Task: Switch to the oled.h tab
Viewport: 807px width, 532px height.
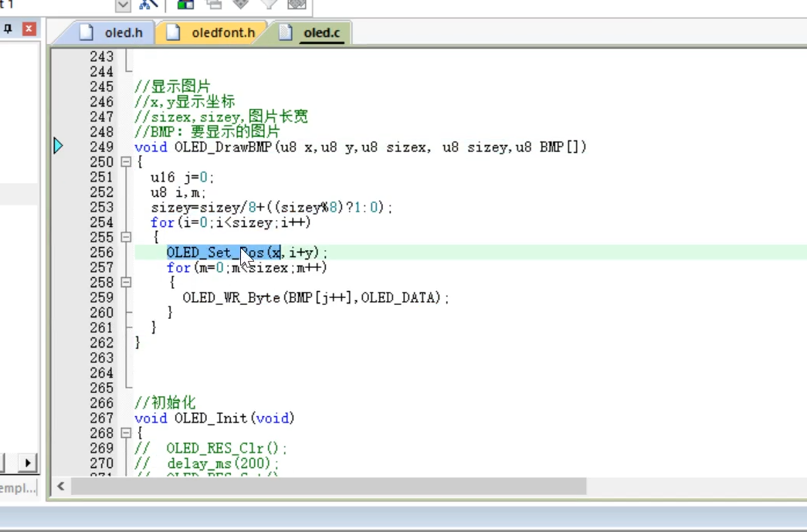Action: pyautogui.click(x=124, y=33)
